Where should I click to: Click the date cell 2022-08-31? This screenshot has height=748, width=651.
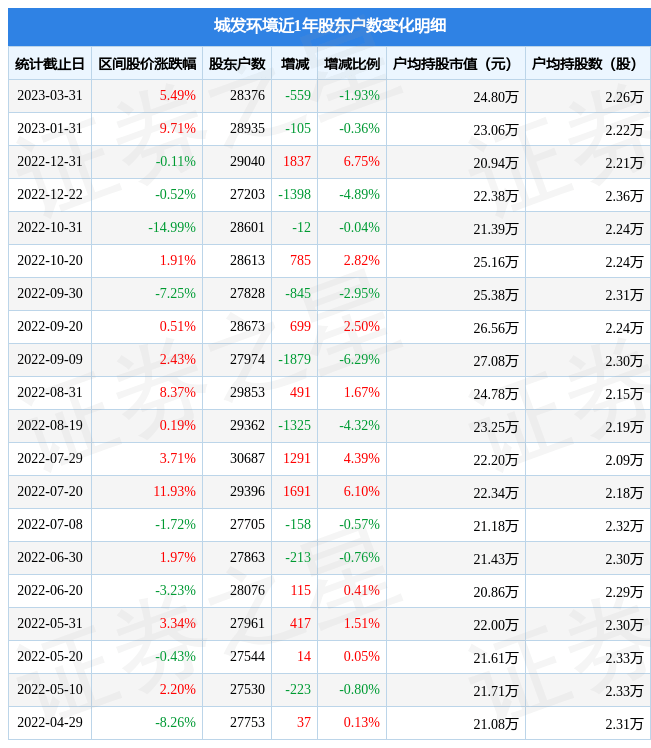click(x=50, y=392)
